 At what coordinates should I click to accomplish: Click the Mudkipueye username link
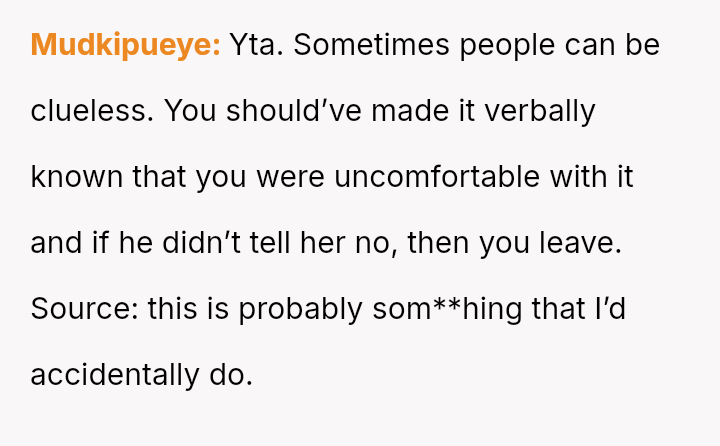click(125, 45)
